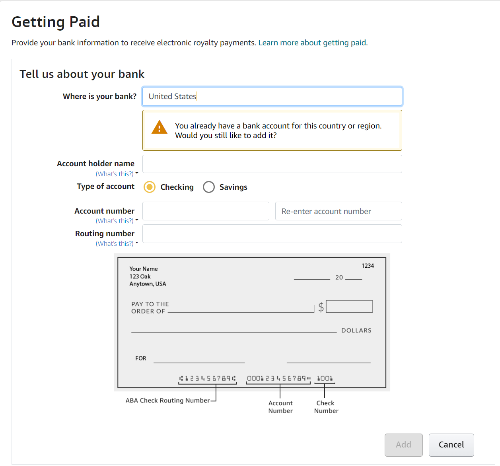Screen dimensions: 500x466
Task: Select the Checking account type
Action: pyautogui.click(x=149, y=187)
